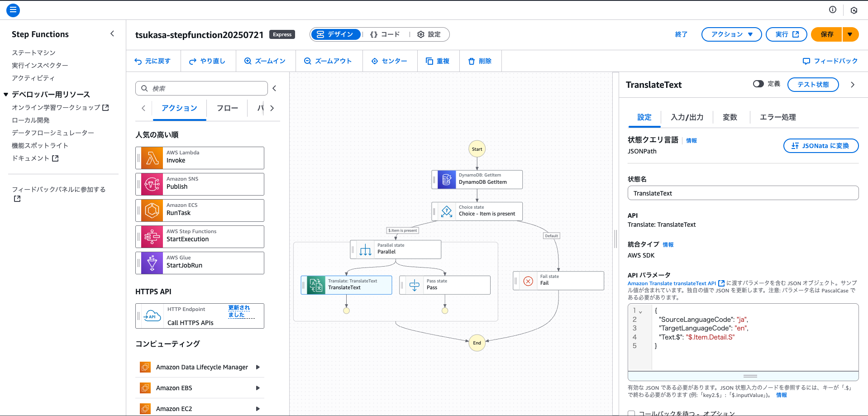Open the hamburger navigation menu
868x416 pixels.
point(13,10)
